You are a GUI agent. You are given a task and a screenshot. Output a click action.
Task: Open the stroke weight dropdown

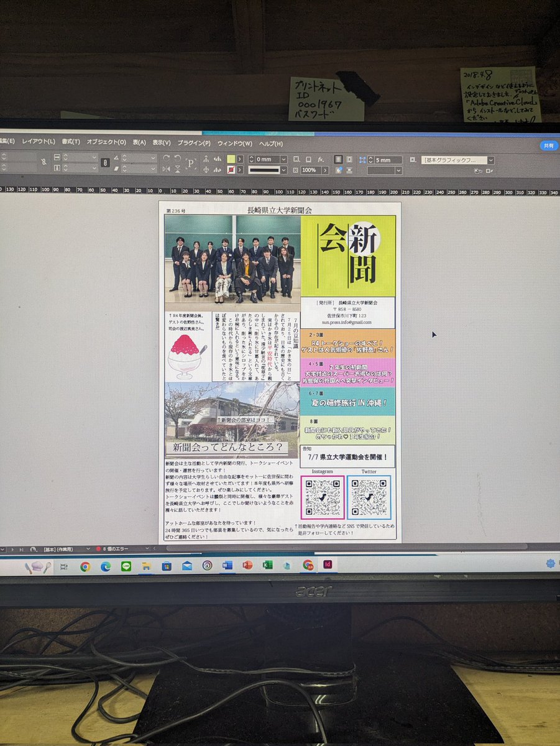pyautogui.click(x=283, y=159)
